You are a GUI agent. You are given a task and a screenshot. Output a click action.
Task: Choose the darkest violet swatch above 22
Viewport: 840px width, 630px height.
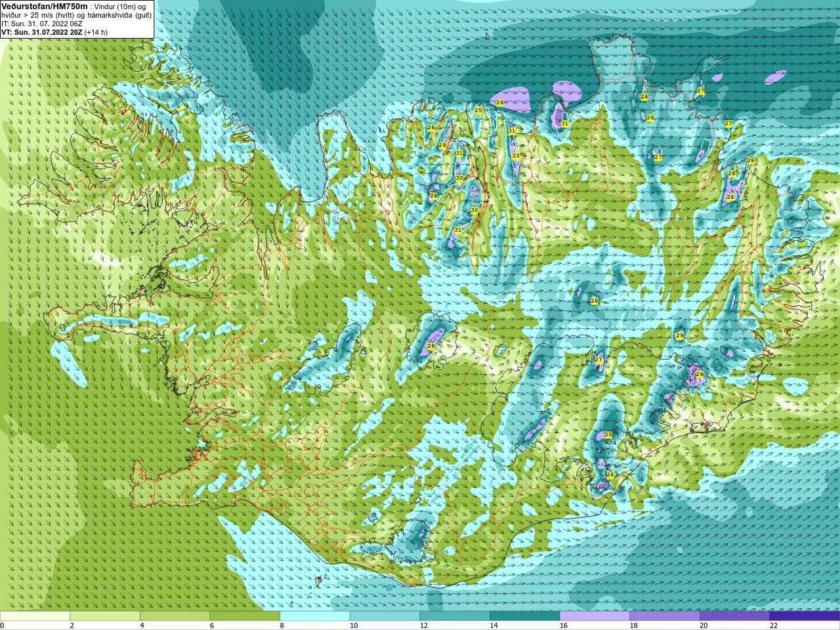pyautogui.click(x=805, y=616)
